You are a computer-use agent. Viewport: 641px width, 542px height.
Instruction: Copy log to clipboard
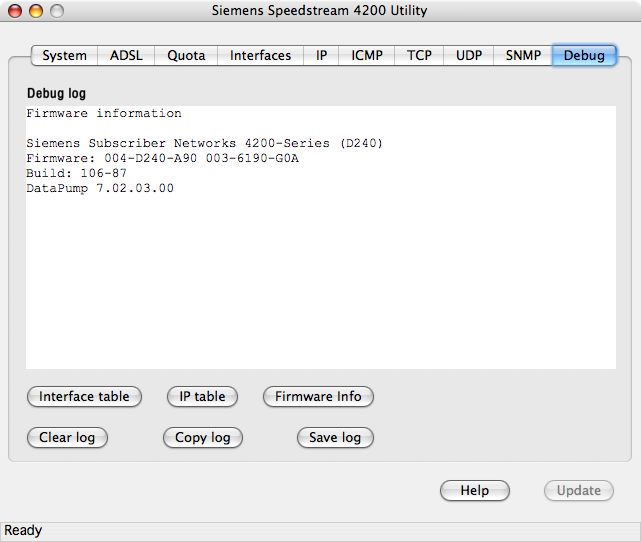tap(203, 437)
